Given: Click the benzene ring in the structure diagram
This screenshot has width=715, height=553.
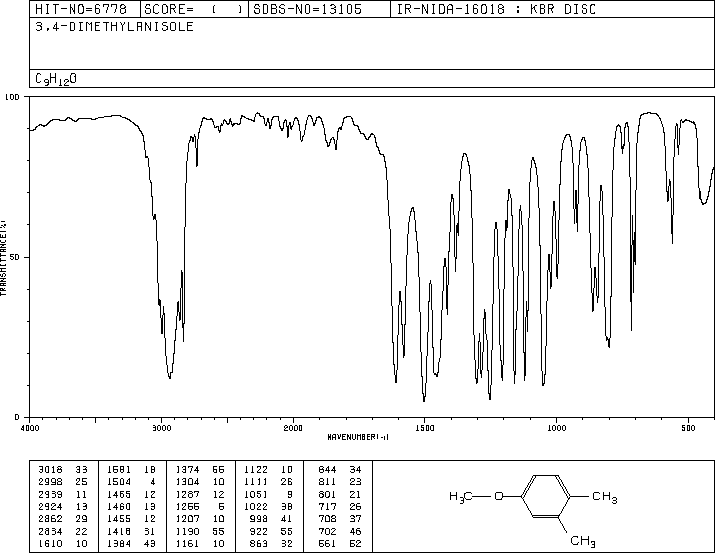Looking at the screenshot, I should point(545,496).
